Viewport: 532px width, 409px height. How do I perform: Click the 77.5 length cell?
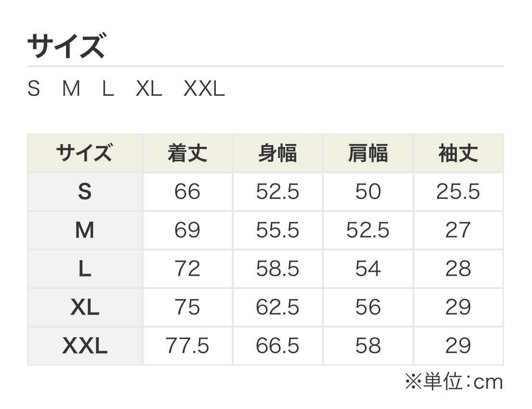click(x=187, y=346)
